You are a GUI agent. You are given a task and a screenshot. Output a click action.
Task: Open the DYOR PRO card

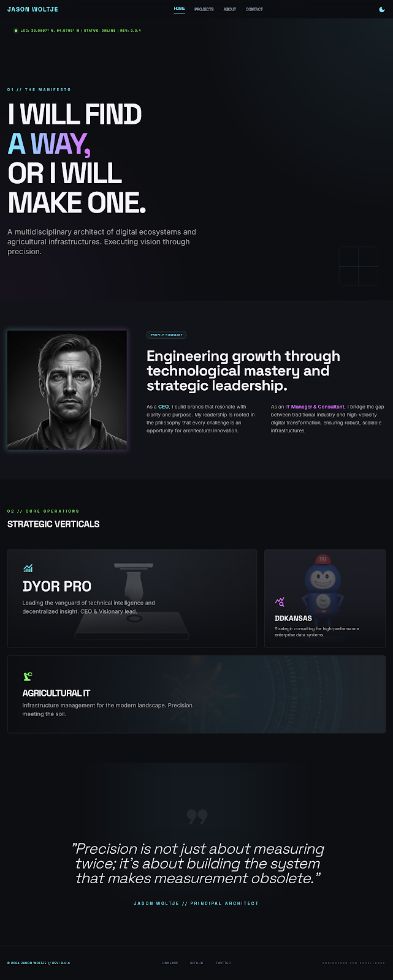132,598
